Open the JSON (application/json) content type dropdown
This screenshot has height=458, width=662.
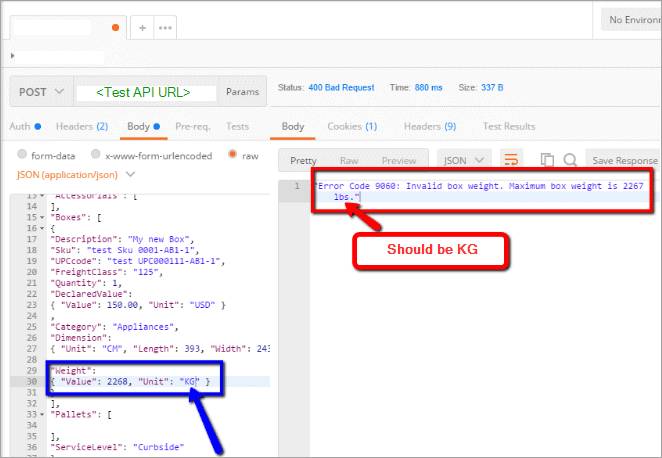76,175
